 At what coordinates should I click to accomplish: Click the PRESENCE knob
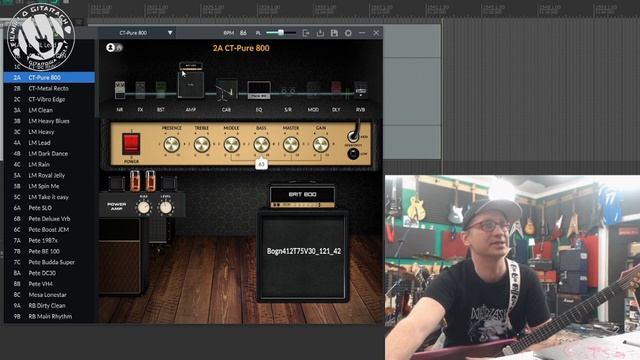point(171,144)
